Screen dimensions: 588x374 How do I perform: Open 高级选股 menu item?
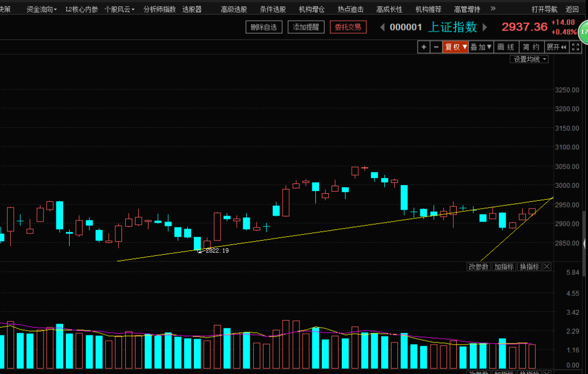[x=234, y=9]
